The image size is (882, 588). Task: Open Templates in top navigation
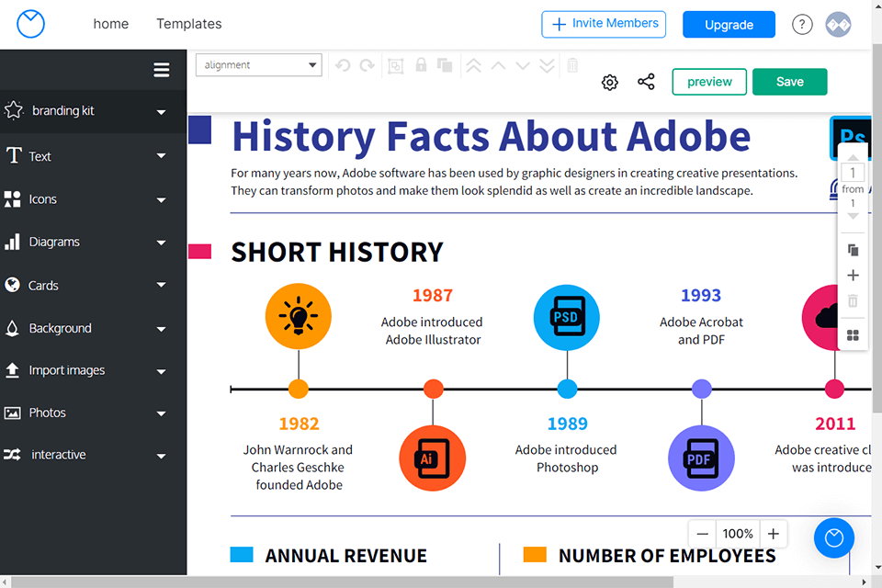coord(189,24)
